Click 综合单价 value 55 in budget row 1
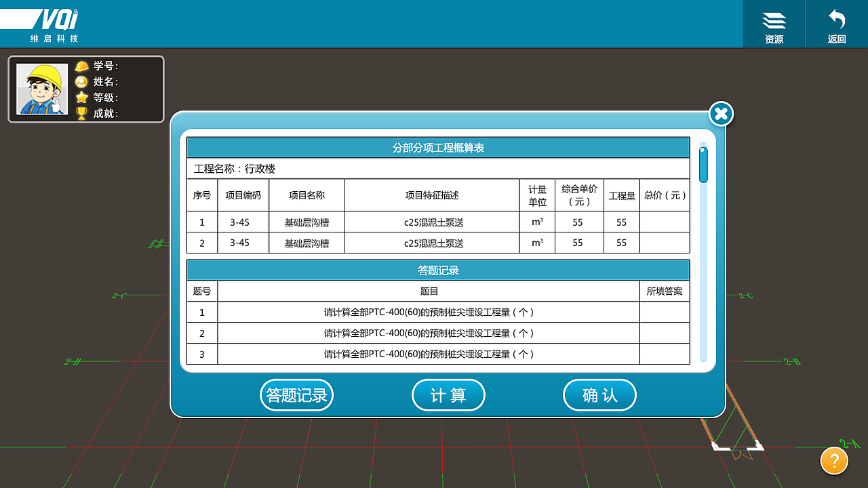Image resolution: width=868 pixels, height=488 pixels. pyautogui.click(x=578, y=222)
